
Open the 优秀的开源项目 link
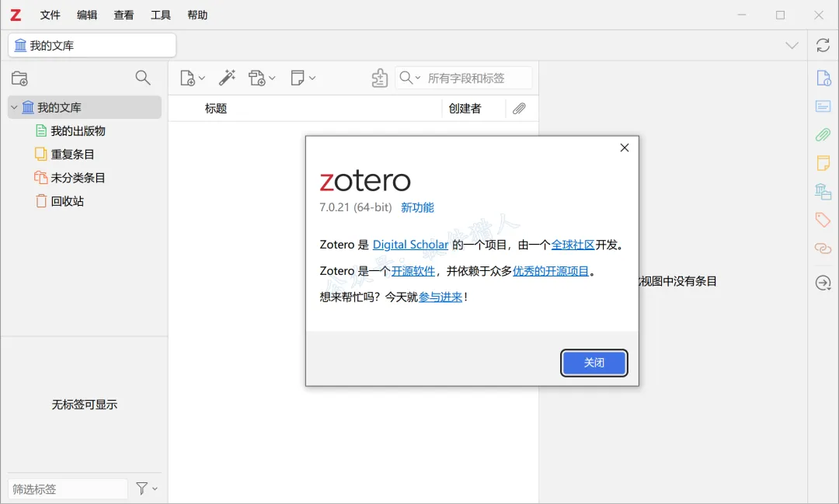[x=551, y=271]
